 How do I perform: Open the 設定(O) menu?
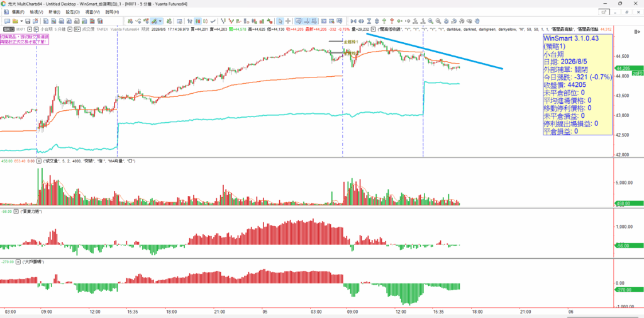click(x=72, y=12)
